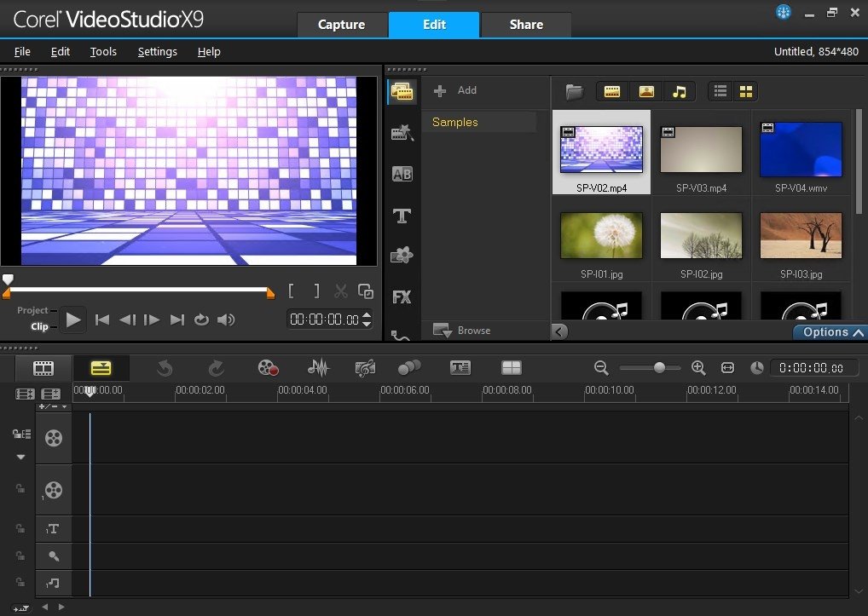Screen dimensions: 868x616
Task: Open the add/remove tracks dropdown
Action: 53,407
